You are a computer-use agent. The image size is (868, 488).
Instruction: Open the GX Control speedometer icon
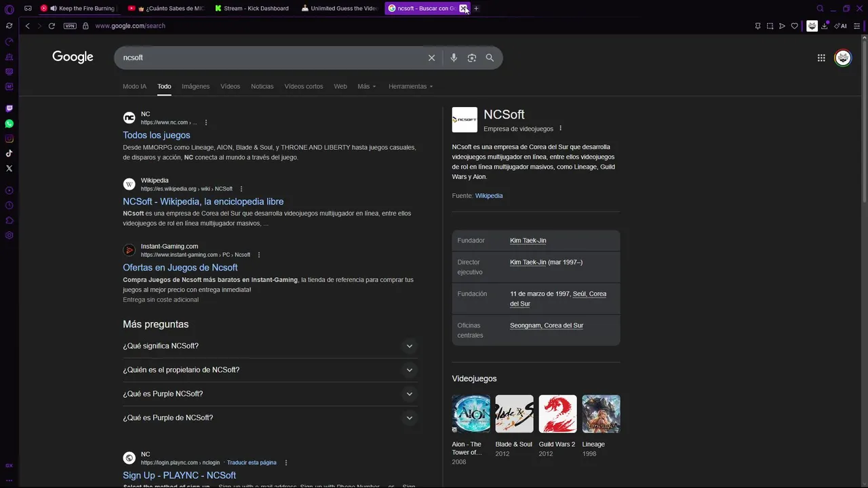click(x=9, y=41)
